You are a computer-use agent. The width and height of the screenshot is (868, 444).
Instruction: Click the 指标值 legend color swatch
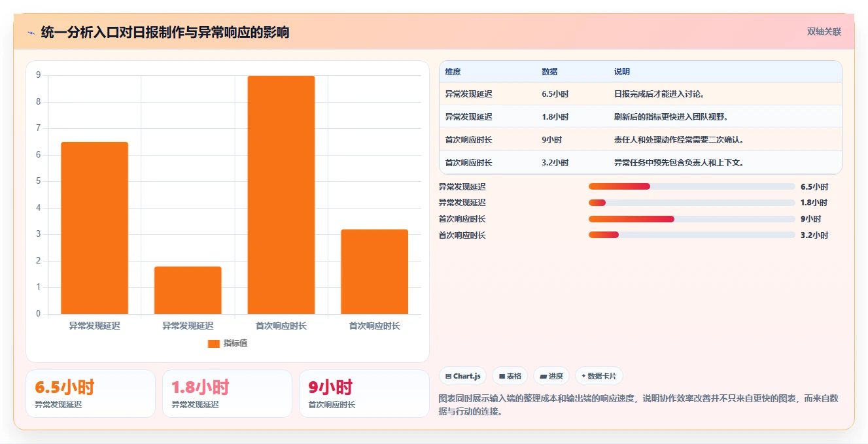[214, 343]
